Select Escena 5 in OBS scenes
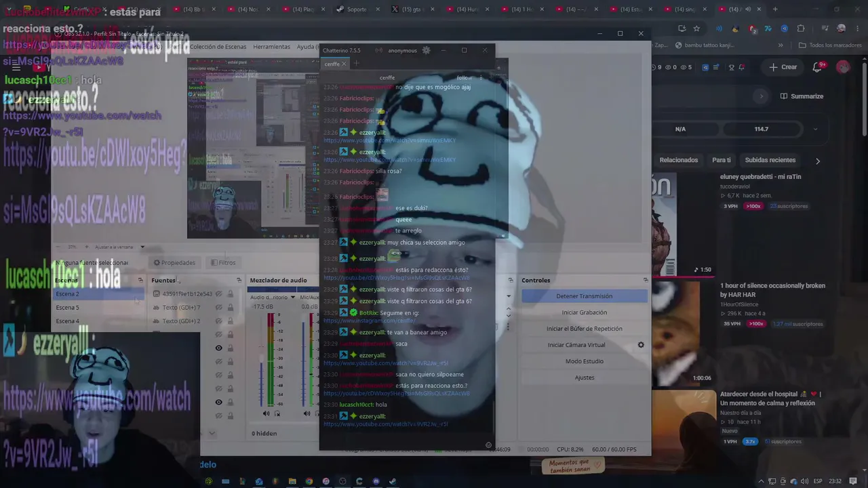The image size is (868, 488). click(98, 308)
